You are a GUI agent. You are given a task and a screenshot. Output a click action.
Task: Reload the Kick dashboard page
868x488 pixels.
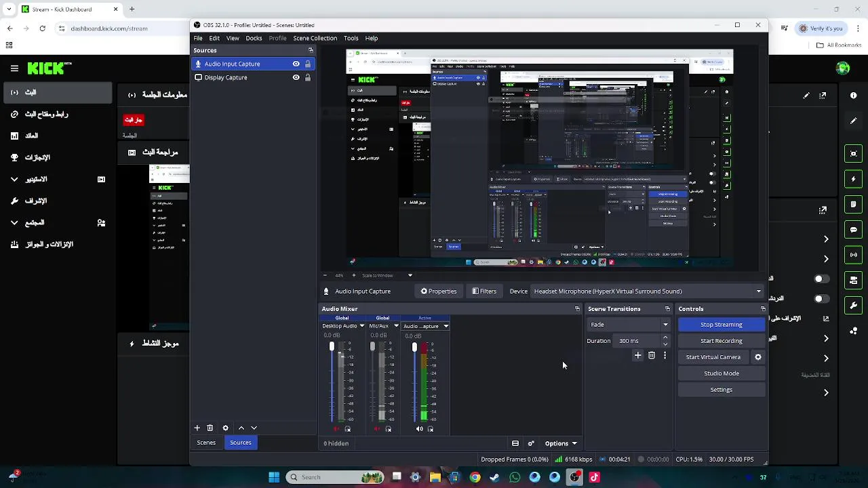click(x=42, y=28)
